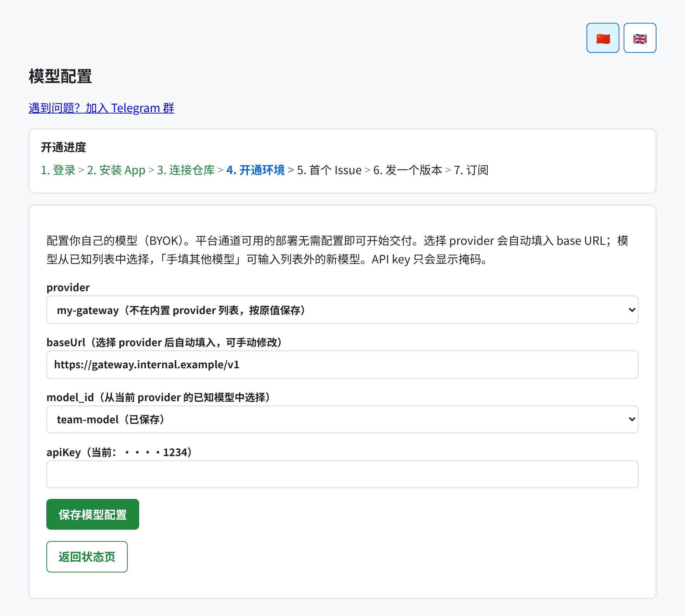
Task: Click progress step 2. 安装 App
Action: point(116,170)
